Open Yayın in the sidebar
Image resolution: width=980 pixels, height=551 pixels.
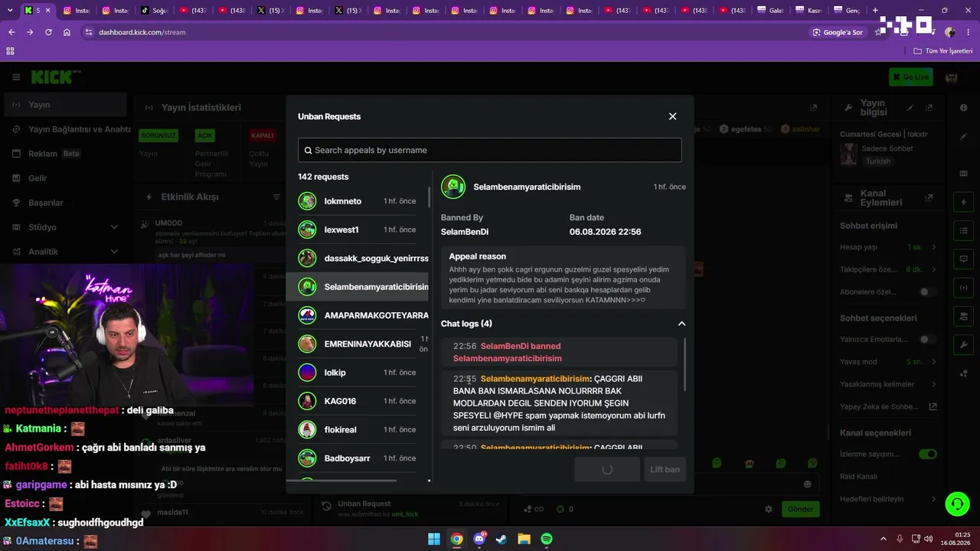pyautogui.click(x=65, y=105)
